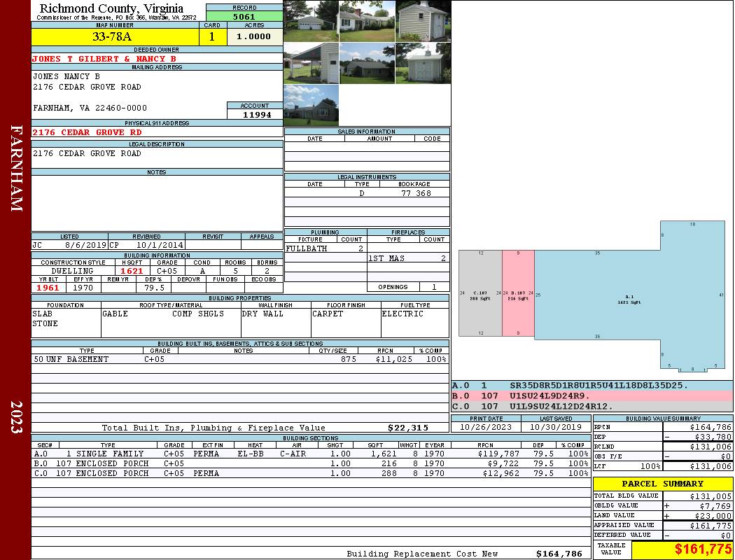Click DEP value $33,780
Viewport: 735px width, 560px height.
(713, 437)
